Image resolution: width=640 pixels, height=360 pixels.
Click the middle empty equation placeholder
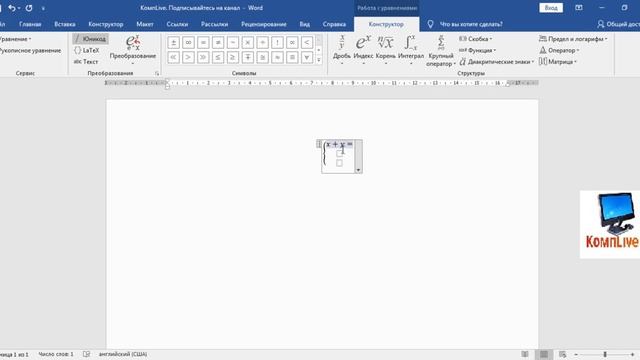[339, 154]
